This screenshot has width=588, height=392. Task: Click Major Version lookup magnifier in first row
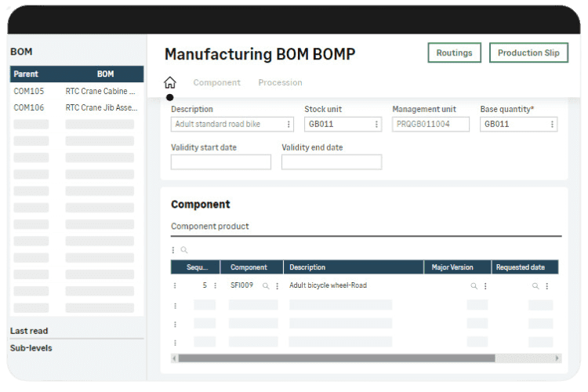474,286
